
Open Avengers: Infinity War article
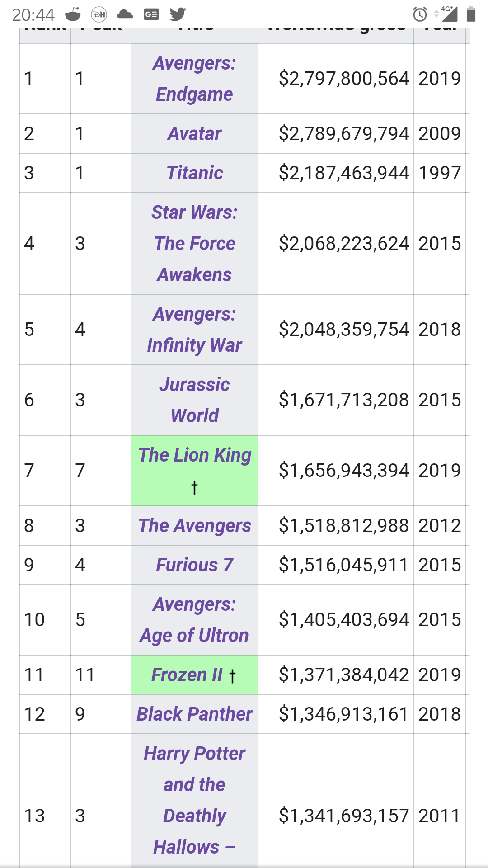194,330
